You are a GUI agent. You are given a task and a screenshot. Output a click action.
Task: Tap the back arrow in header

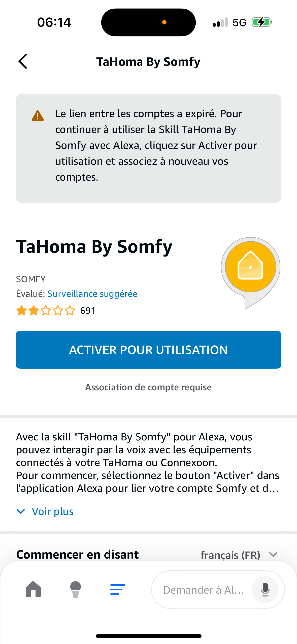point(23,61)
